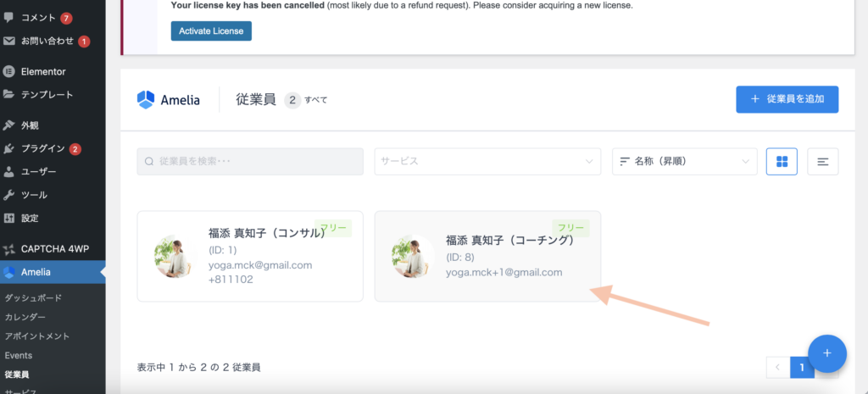
Task: Click the Activate License button
Action: (x=211, y=31)
